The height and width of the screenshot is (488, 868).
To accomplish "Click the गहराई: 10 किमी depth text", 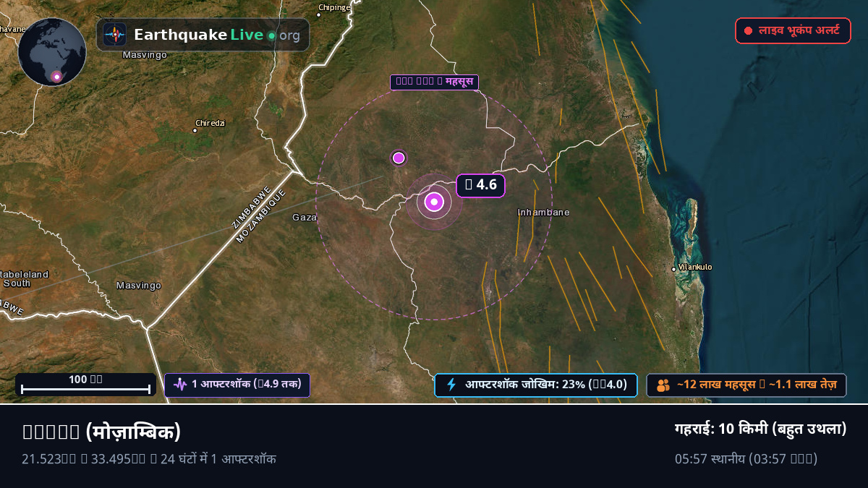I will coord(760,429).
